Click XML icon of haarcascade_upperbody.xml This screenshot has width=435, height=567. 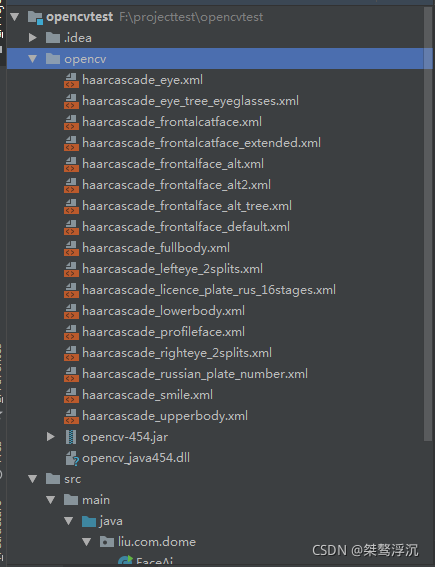click(71, 416)
